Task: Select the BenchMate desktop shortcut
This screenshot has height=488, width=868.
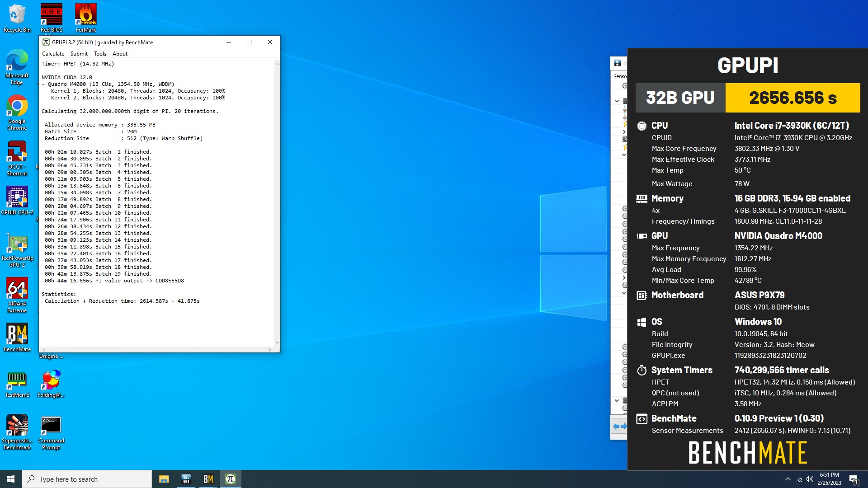Action: (x=17, y=338)
